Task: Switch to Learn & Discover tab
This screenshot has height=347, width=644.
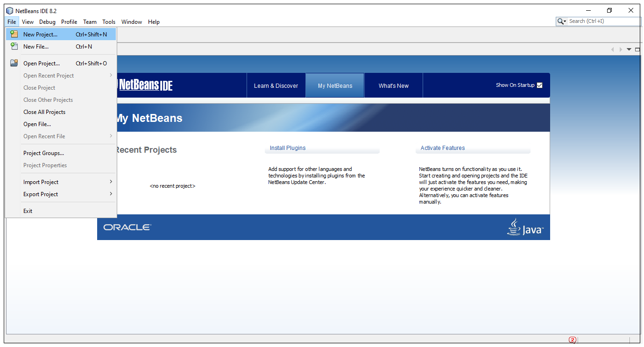Action: (x=276, y=85)
